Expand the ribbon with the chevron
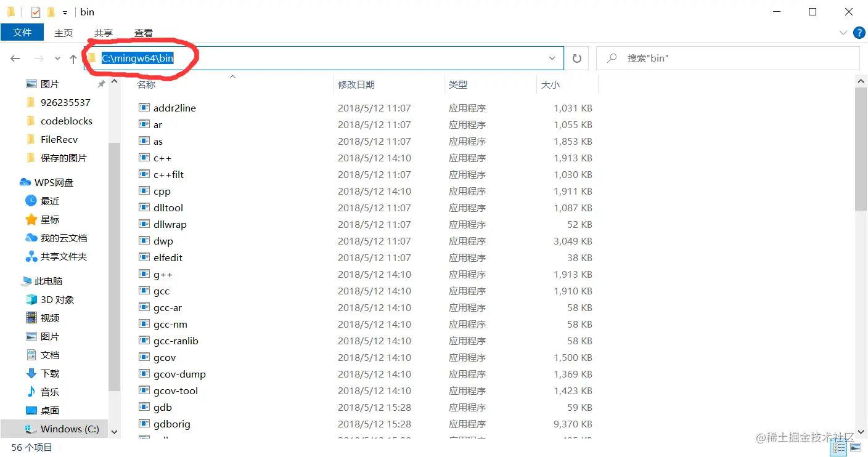Viewport: 868px width, 457px height. click(843, 33)
